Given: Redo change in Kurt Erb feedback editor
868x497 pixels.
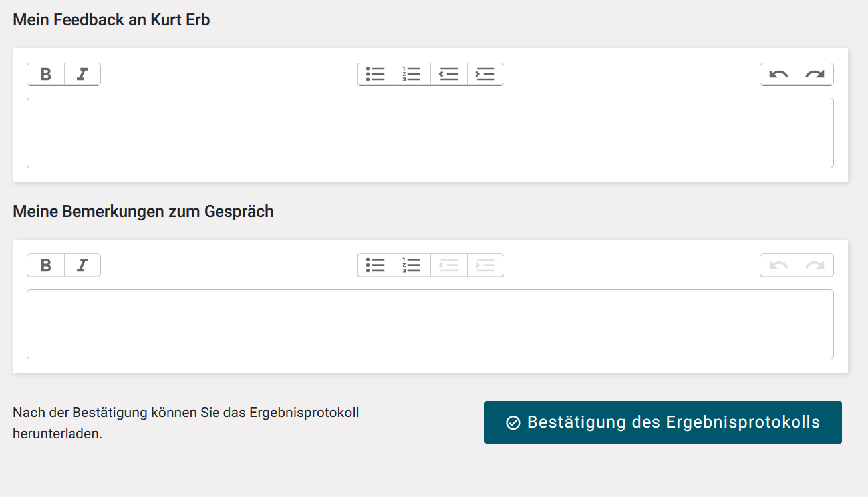Looking at the screenshot, I should [815, 75].
